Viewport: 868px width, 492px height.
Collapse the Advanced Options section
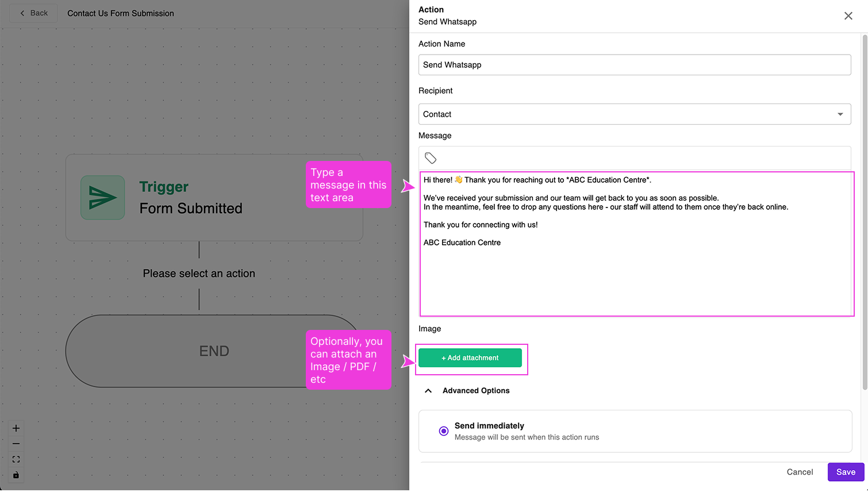(428, 390)
